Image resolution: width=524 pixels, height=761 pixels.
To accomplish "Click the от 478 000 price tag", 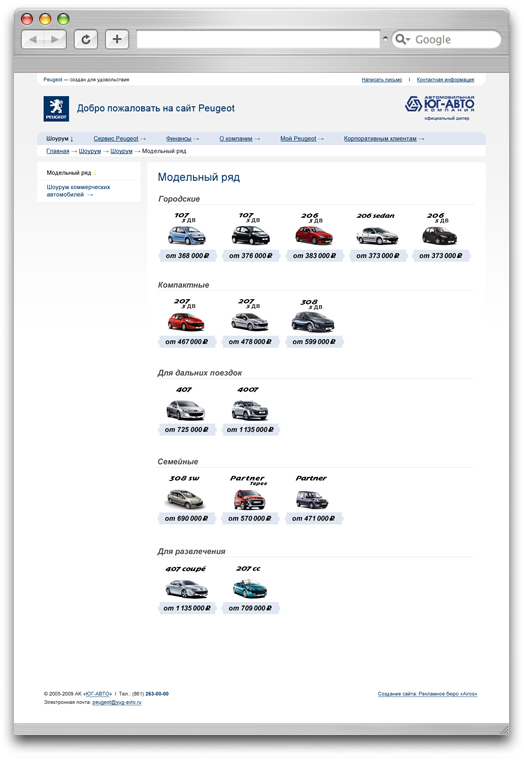I will click(x=250, y=342).
